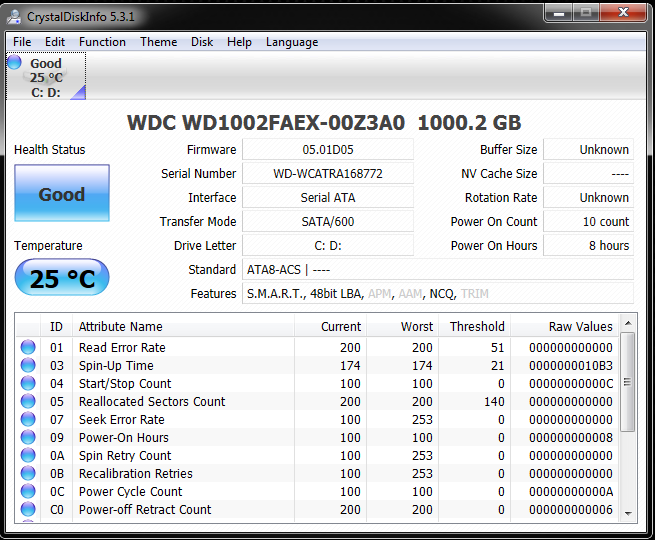Click the Attribute Name column header

[x=183, y=326]
